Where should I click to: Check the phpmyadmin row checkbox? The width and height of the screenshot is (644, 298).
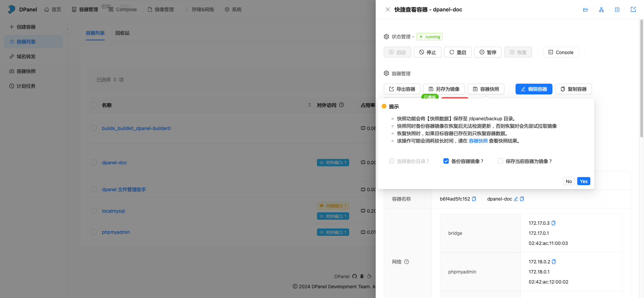pos(94,232)
